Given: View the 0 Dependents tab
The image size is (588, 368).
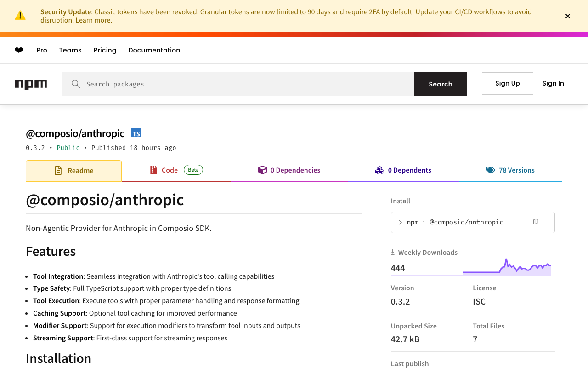Looking at the screenshot, I should pos(403,170).
